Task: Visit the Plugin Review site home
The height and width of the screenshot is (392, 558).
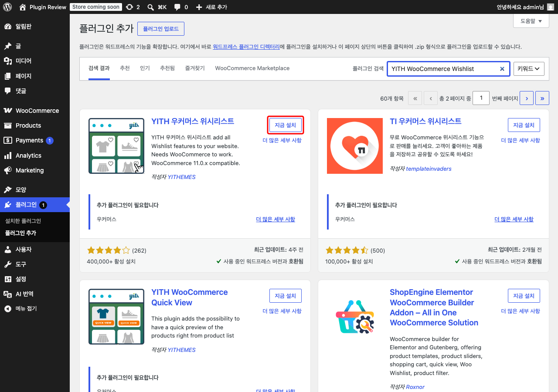Action: coord(43,7)
